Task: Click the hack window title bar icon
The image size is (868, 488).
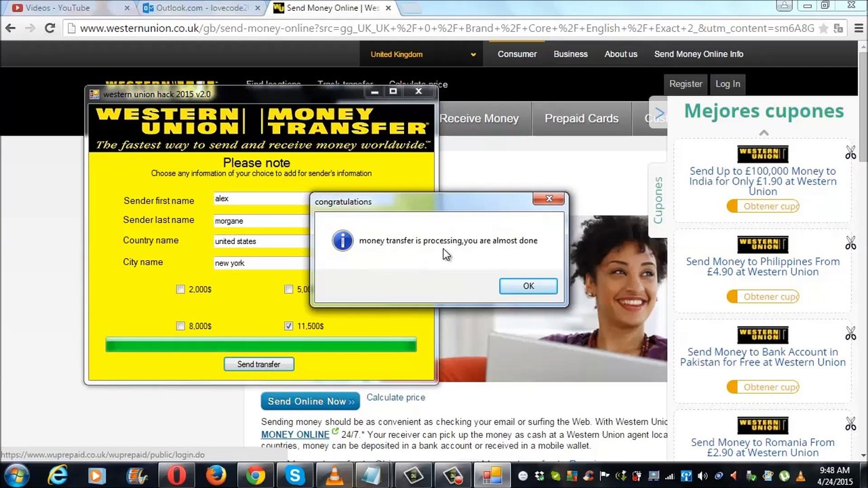Action: tap(94, 94)
